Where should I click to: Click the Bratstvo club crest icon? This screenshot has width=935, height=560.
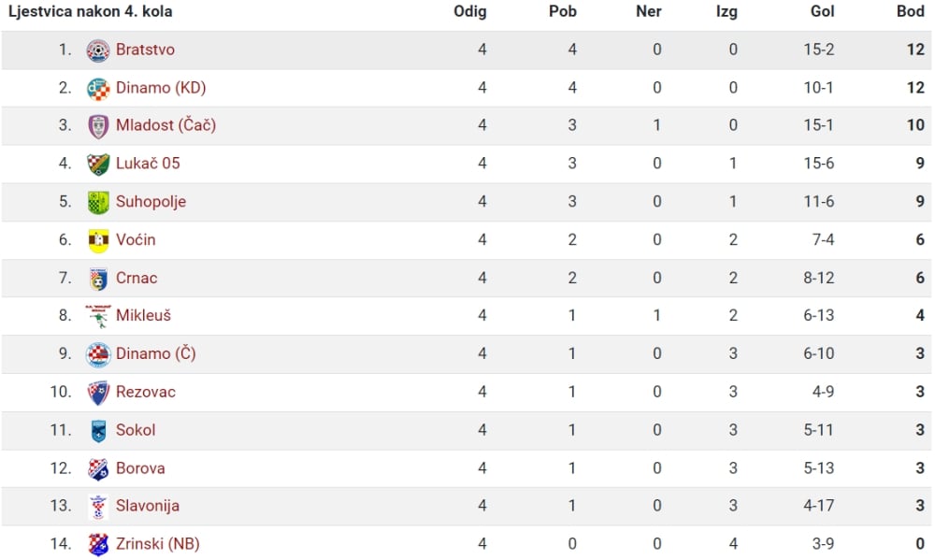click(x=98, y=50)
